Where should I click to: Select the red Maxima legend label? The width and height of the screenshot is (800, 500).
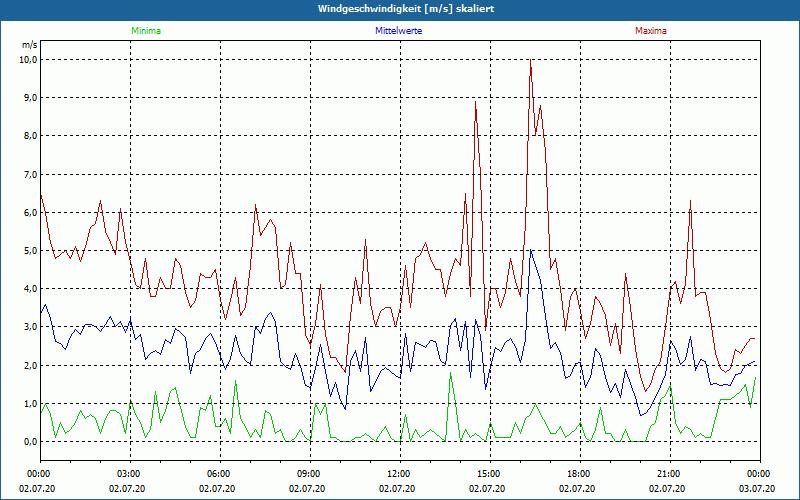tap(650, 31)
